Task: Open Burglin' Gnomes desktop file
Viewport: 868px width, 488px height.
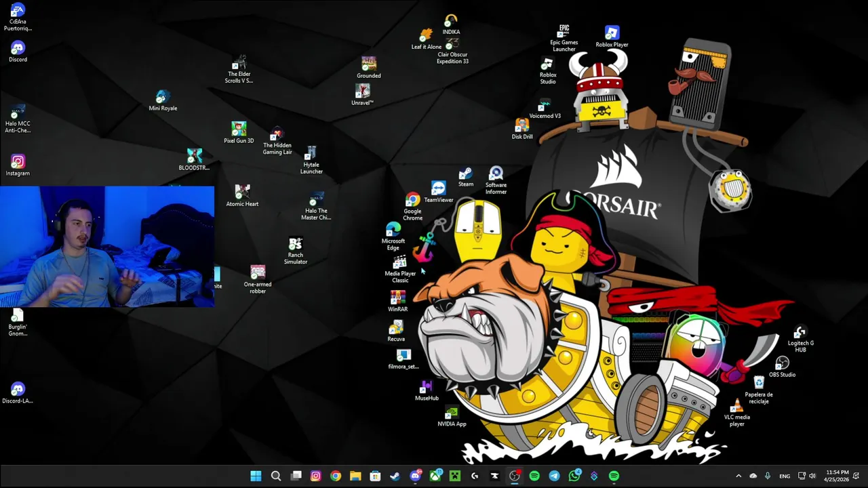Action: [x=18, y=322]
